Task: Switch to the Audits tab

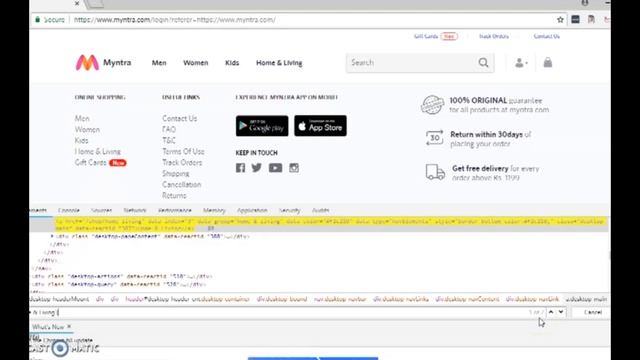Action: pos(321,210)
